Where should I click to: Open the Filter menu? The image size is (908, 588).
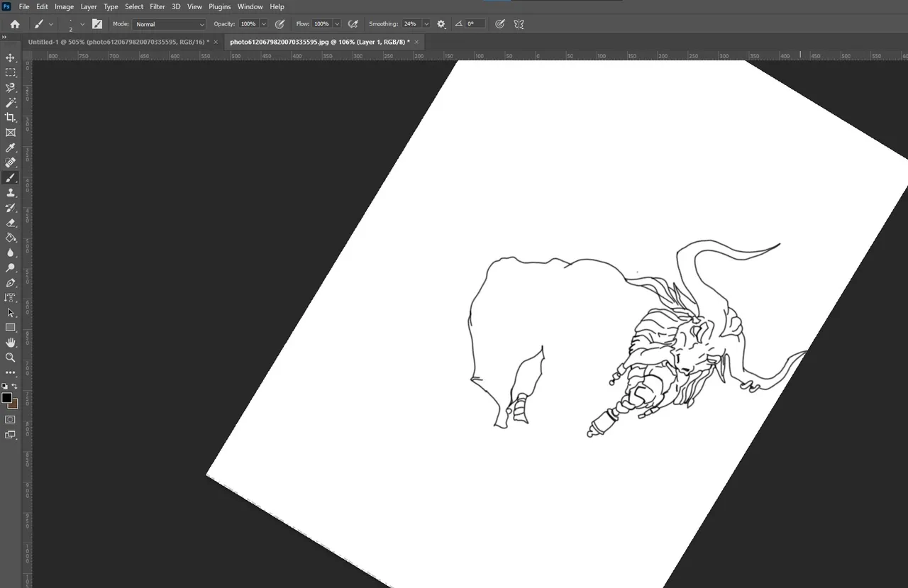[x=157, y=6]
